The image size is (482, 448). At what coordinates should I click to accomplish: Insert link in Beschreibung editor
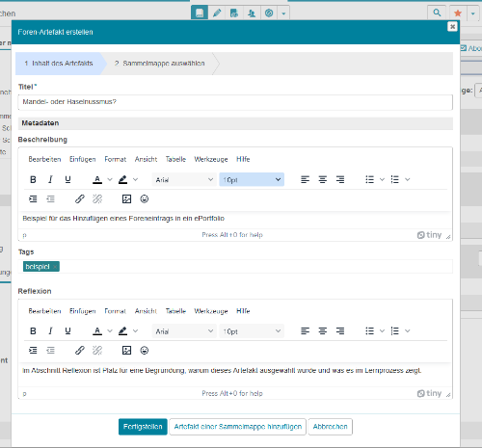(x=80, y=199)
